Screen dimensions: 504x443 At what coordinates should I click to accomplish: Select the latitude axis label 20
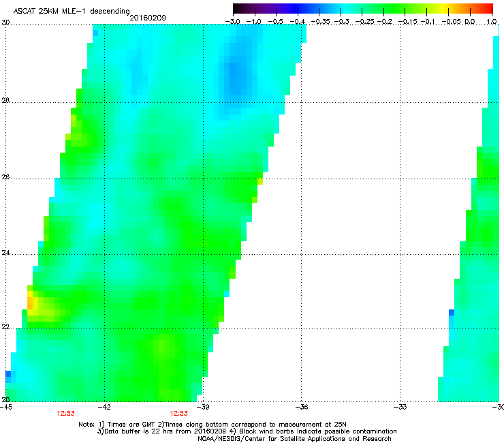5,400
